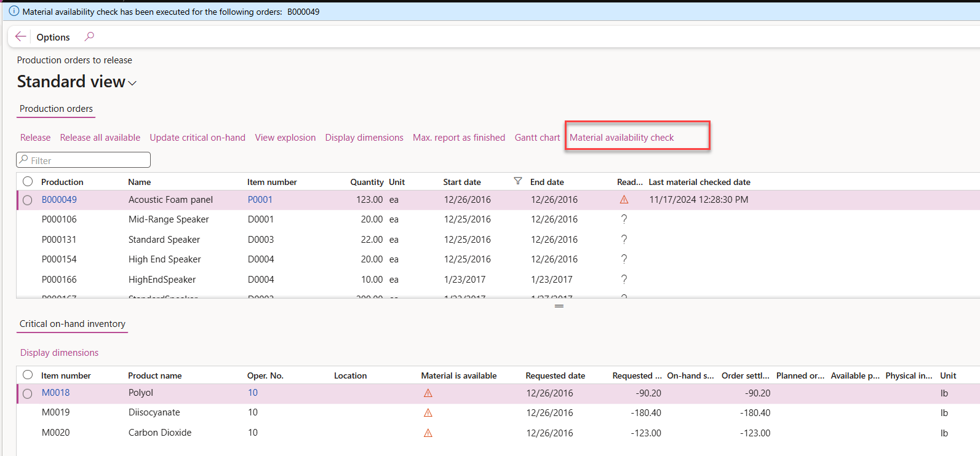Open View explosion

tap(285, 138)
